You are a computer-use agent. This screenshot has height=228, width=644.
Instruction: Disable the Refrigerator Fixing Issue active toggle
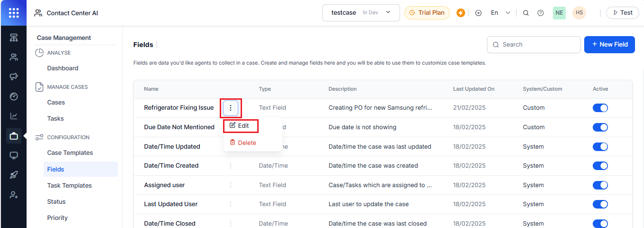coord(600,108)
